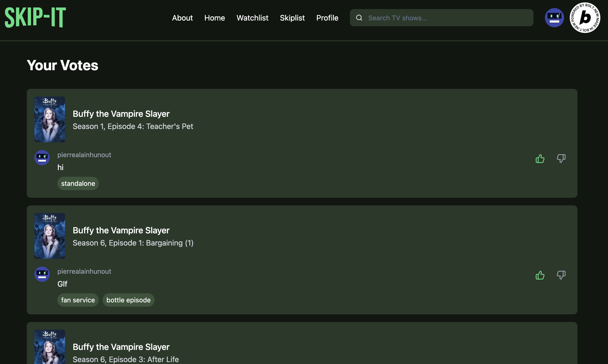608x364 pixels.
Task: Select Season 6, Episode 3: After Life
Action: 126,359
